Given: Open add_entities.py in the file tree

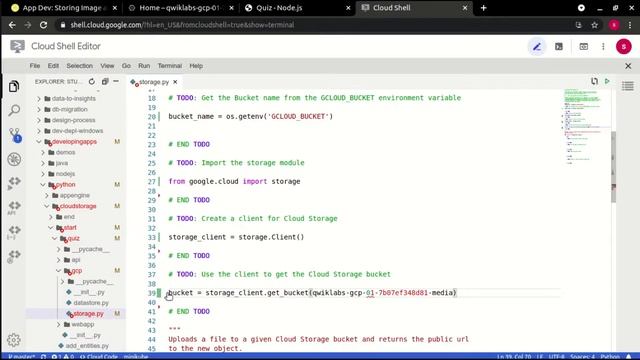Looking at the screenshot, I should (x=87, y=346).
